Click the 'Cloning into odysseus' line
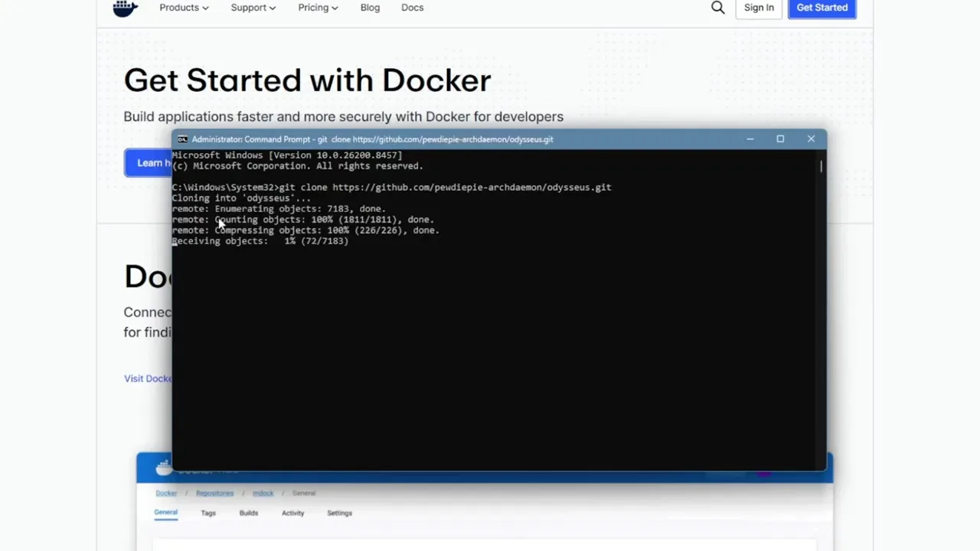The height and width of the screenshot is (551, 980). [241, 198]
